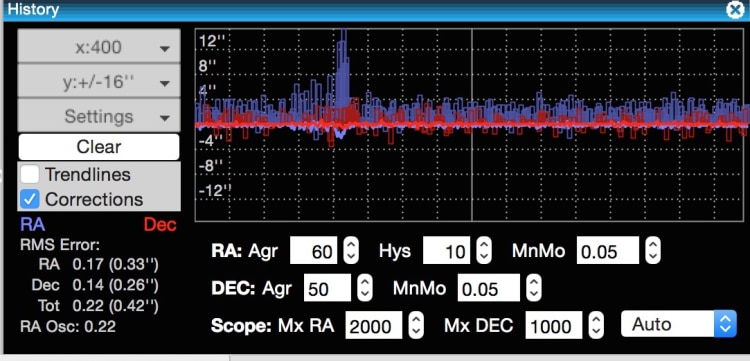Open the Auto Dec guide mode dropdown
This screenshot has height=361, width=750.
(679, 324)
